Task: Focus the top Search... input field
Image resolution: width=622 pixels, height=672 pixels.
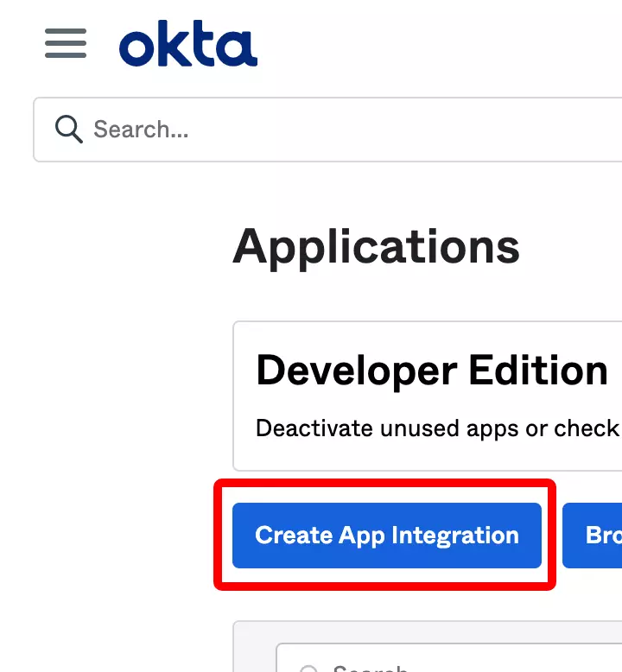Action: 328,130
